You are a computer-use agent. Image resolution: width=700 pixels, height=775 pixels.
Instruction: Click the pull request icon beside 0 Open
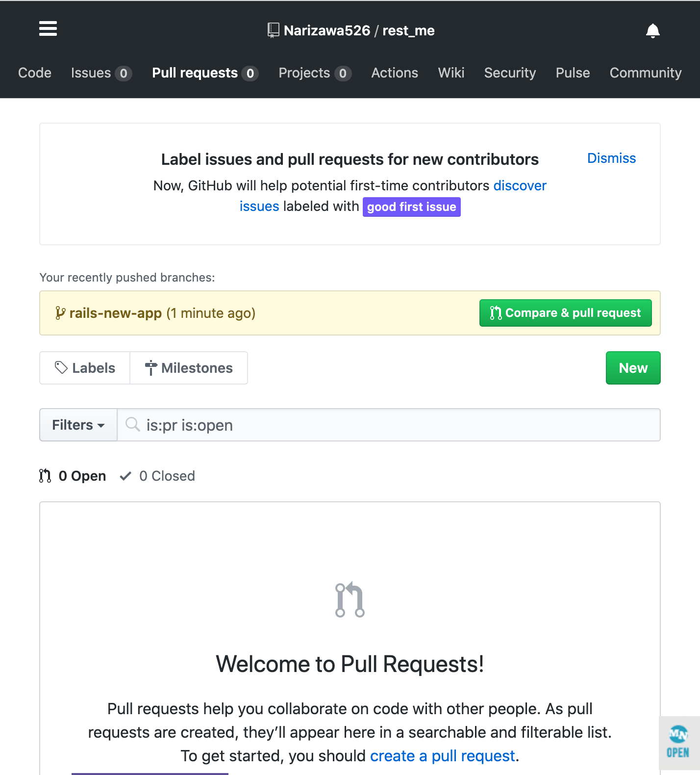(45, 476)
